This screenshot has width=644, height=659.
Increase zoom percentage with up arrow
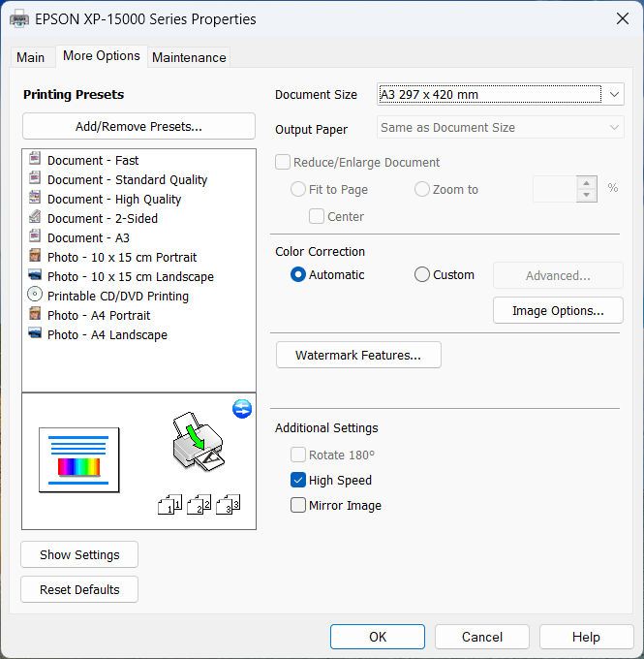click(x=587, y=183)
